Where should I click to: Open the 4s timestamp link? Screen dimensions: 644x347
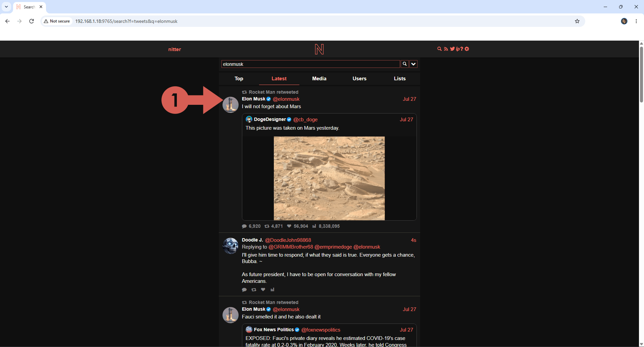tap(413, 240)
